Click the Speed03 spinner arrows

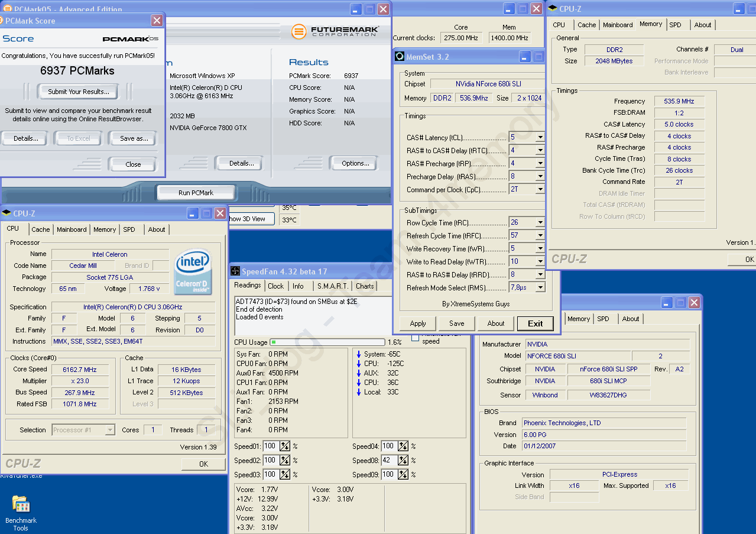pos(285,474)
